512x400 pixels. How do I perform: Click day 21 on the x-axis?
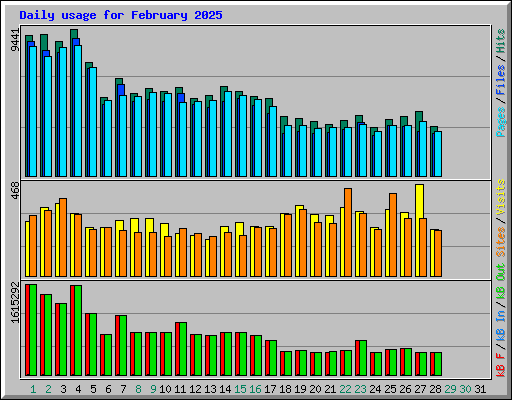pyautogui.click(x=330, y=389)
